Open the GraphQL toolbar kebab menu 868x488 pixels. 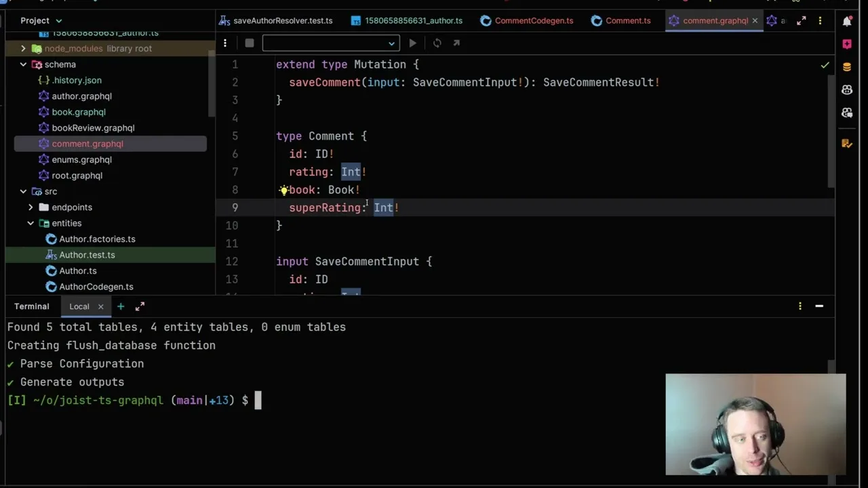(x=224, y=43)
